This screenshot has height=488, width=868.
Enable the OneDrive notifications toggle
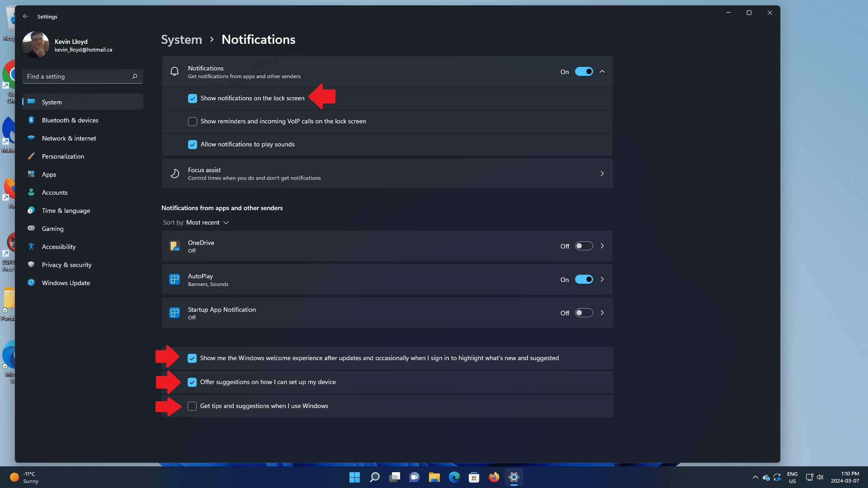[584, 246]
